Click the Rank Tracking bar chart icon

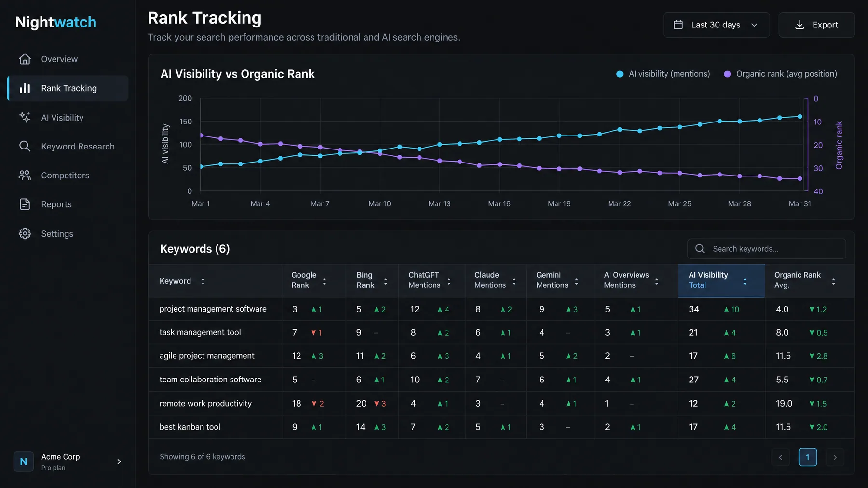(25, 88)
